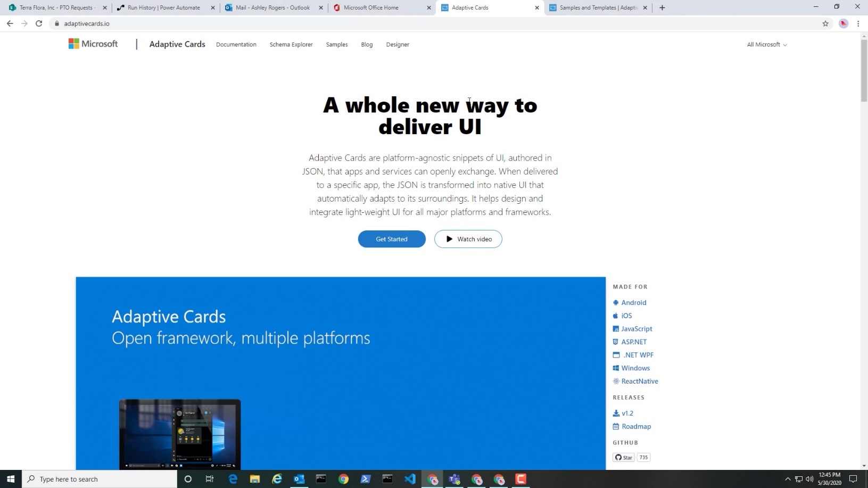The image size is (868, 488).
Task: Go to the Samples page
Action: coord(337,45)
